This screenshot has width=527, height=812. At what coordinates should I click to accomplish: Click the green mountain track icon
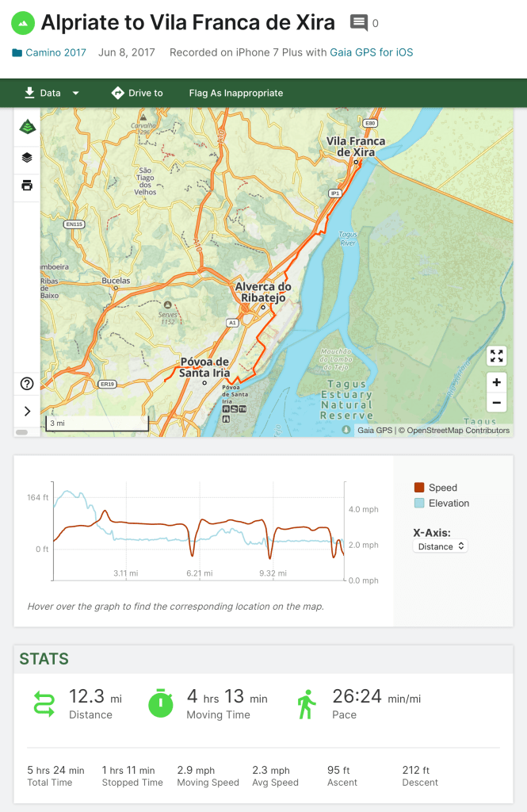22,22
